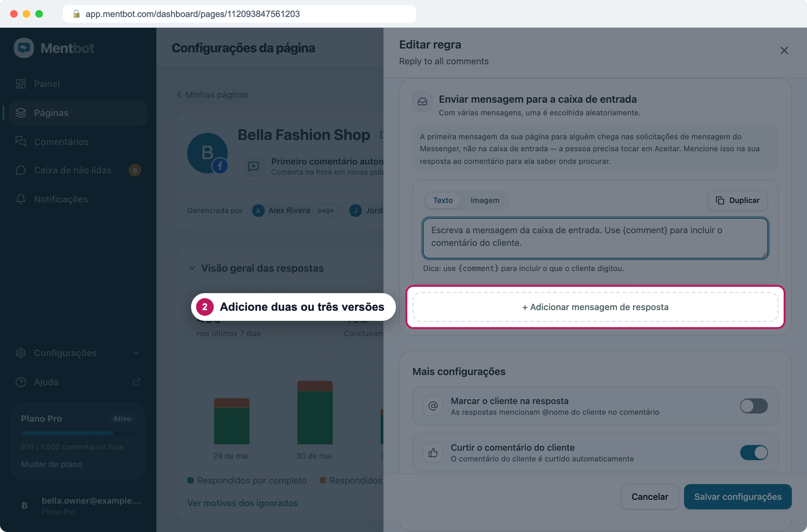The width and height of the screenshot is (807, 532).
Task: Click the unread badge showing 9
Action: [x=135, y=170]
